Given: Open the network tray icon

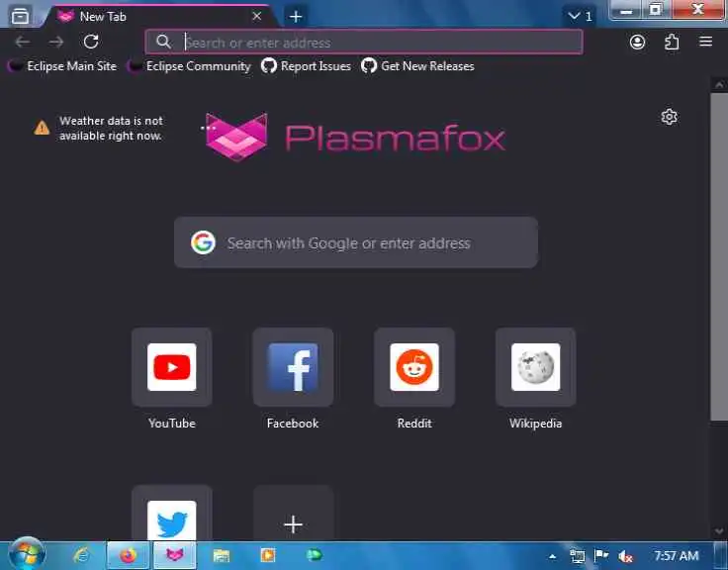Looking at the screenshot, I should point(577,556).
